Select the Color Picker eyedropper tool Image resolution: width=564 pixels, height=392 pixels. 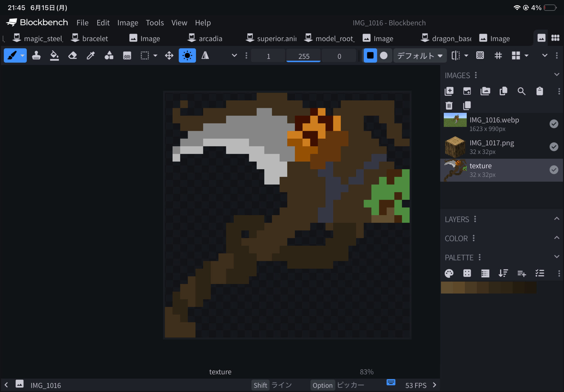click(x=91, y=56)
